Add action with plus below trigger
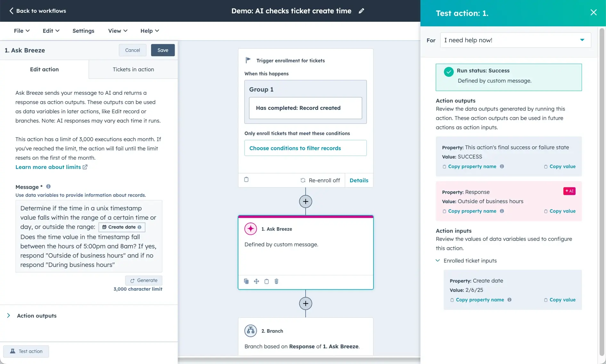The width and height of the screenshot is (606, 364). 305,201
